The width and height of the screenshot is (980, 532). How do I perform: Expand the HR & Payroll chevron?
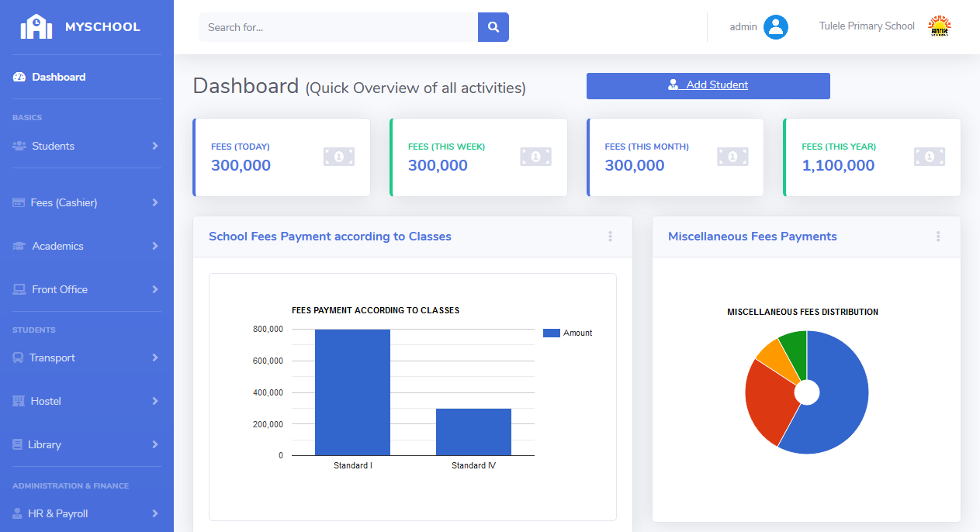click(155, 513)
